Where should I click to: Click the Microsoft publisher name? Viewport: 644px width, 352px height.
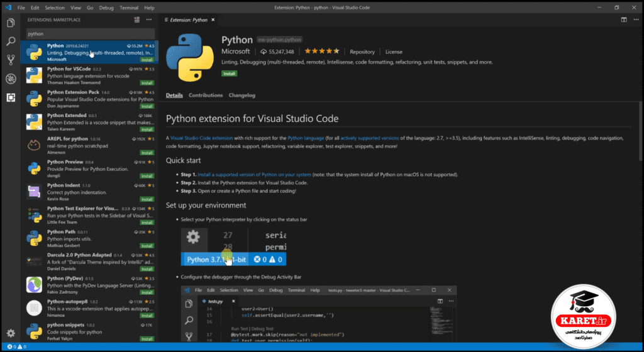coord(236,52)
